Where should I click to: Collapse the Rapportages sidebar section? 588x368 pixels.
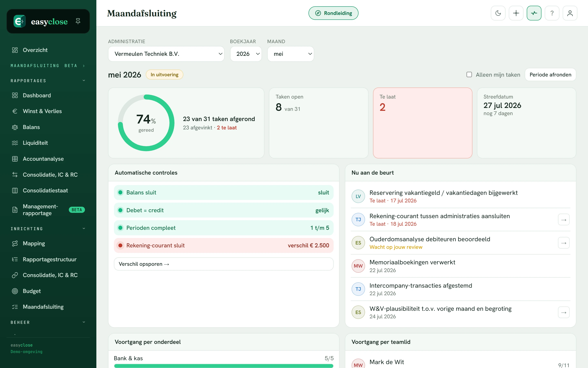(48, 81)
